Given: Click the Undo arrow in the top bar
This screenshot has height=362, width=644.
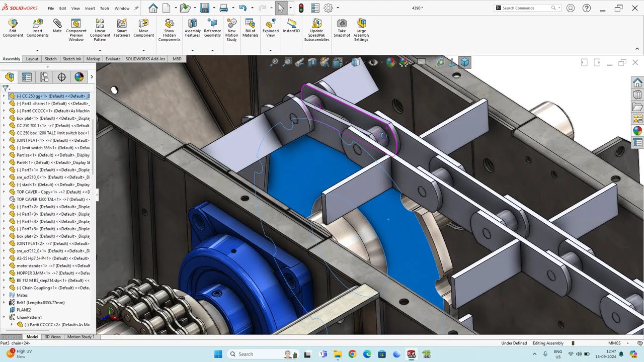Looking at the screenshot, I should click(243, 8).
